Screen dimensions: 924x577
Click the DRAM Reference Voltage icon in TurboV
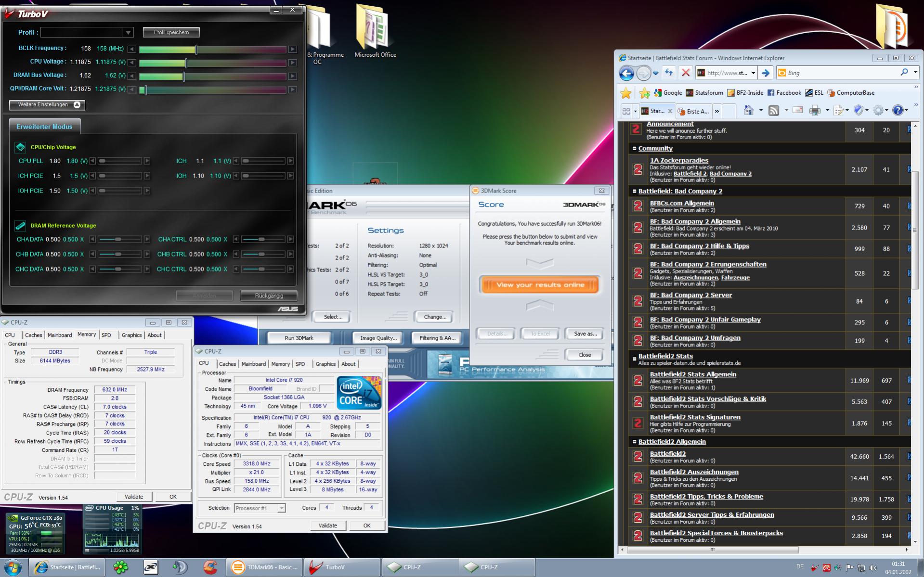click(x=20, y=225)
